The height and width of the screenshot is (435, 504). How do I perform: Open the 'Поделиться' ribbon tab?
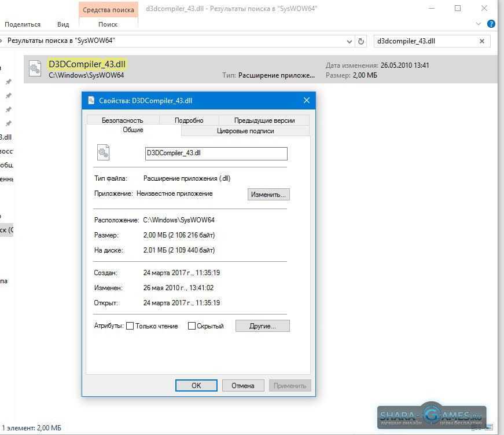[x=23, y=24]
